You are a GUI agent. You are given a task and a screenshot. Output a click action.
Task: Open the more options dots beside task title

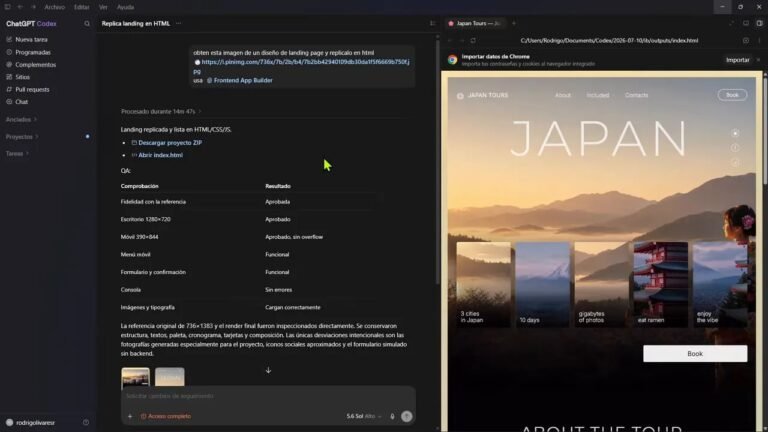click(179, 24)
